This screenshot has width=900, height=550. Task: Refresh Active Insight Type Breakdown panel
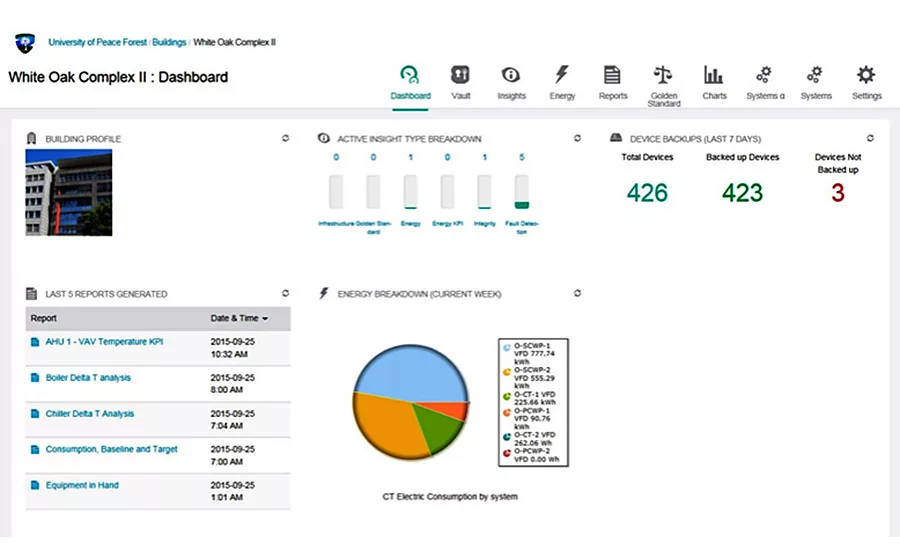(x=577, y=138)
